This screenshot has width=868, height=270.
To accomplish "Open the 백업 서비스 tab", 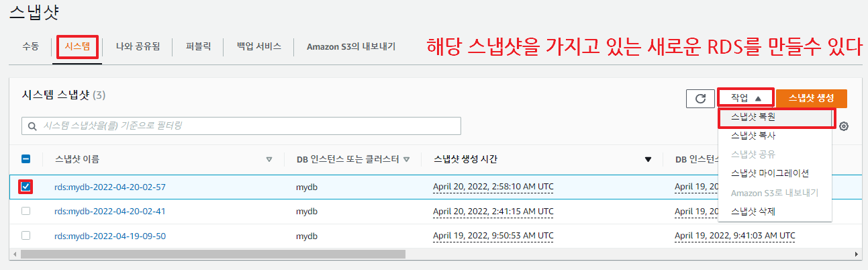I will tap(258, 47).
